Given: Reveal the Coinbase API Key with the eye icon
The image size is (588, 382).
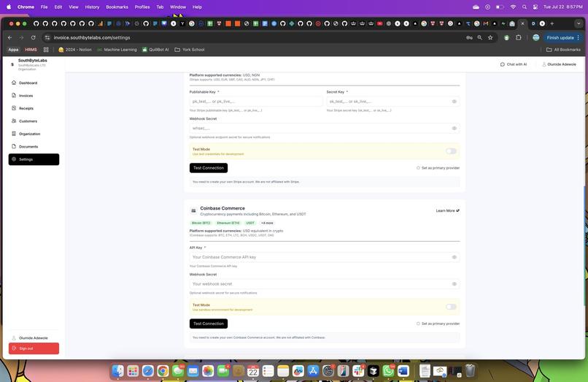Looking at the screenshot, I should [x=454, y=257].
